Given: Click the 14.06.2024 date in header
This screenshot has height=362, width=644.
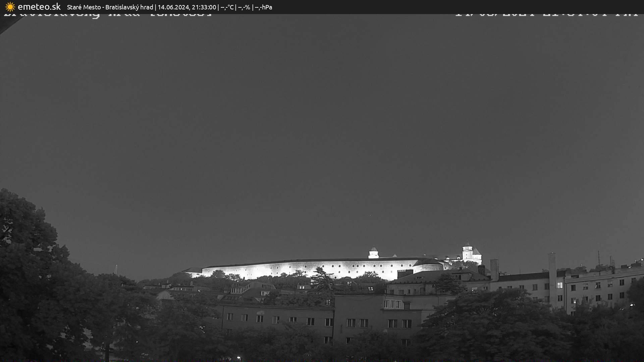Looking at the screenshot, I should 173,7.
